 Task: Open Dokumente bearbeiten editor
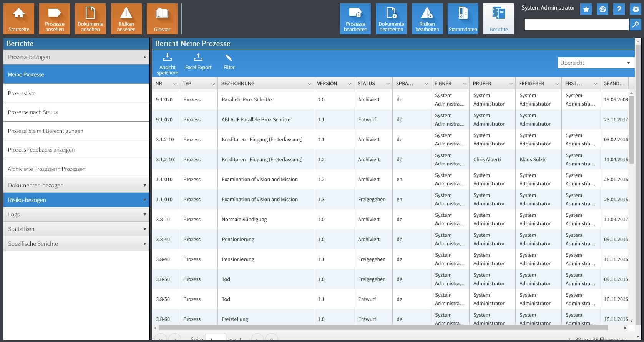point(391,19)
